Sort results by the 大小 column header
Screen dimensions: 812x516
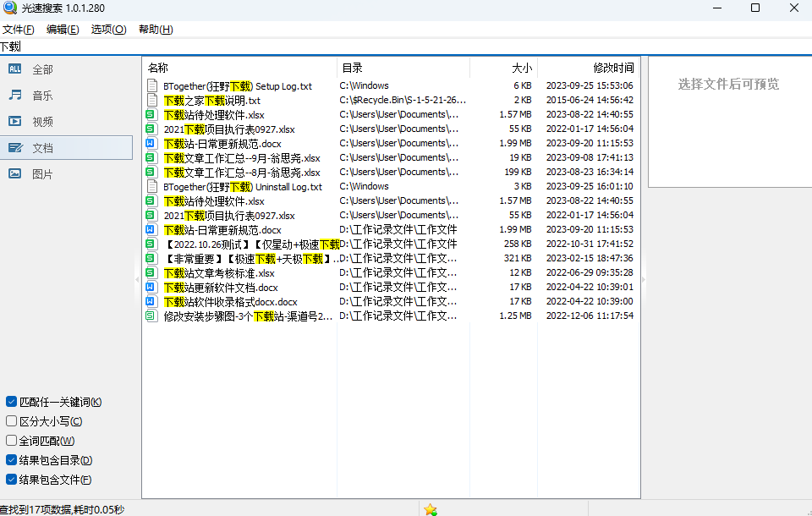pos(522,68)
